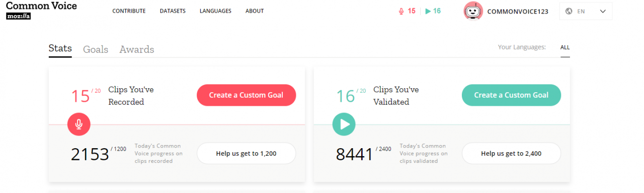Switch to the Awards tab

tap(137, 49)
